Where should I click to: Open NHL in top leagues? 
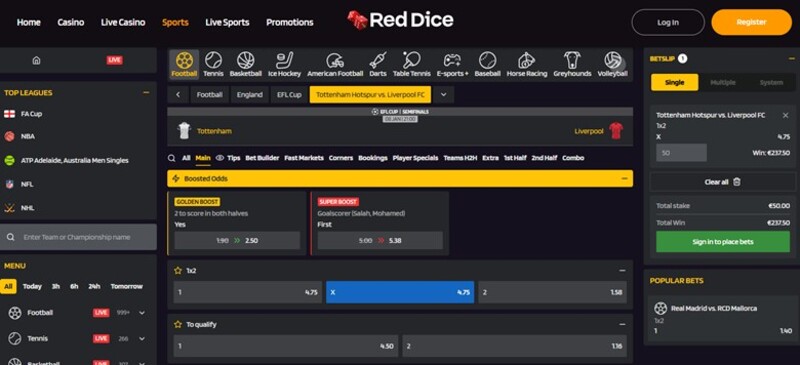pyautogui.click(x=28, y=208)
